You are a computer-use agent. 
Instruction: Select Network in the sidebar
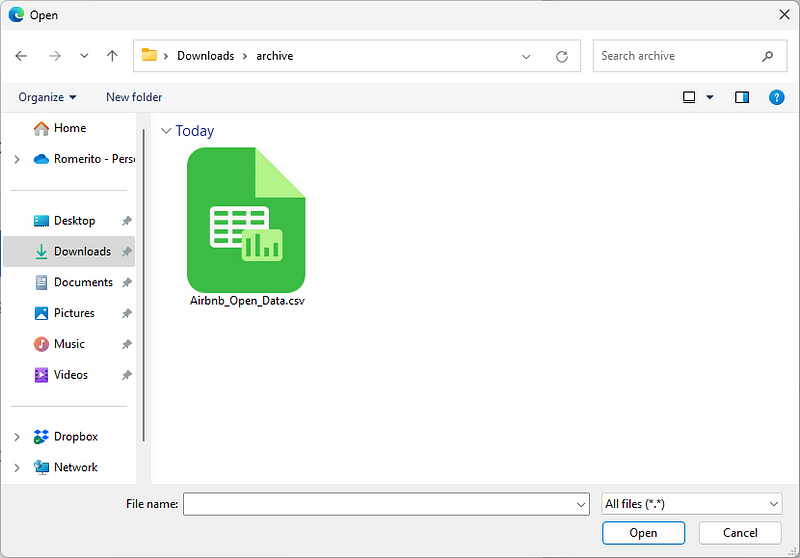tap(65, 467)
